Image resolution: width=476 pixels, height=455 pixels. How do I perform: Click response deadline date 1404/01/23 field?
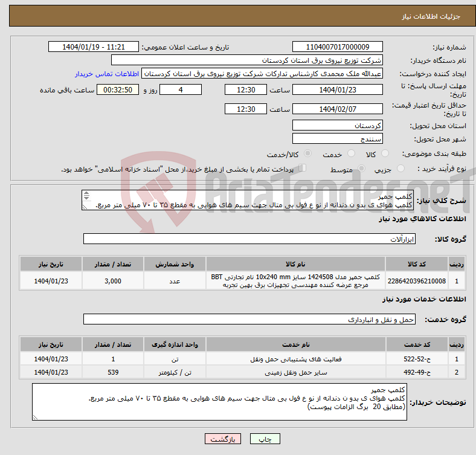(x=337, y=90)
